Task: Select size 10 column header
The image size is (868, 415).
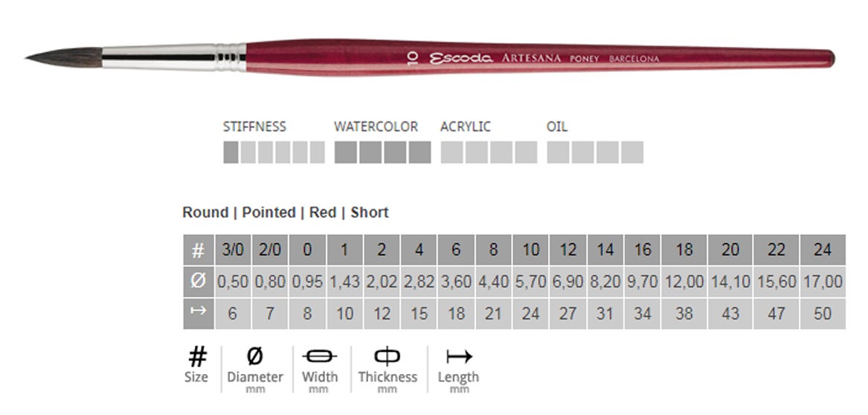Action: 530,250
